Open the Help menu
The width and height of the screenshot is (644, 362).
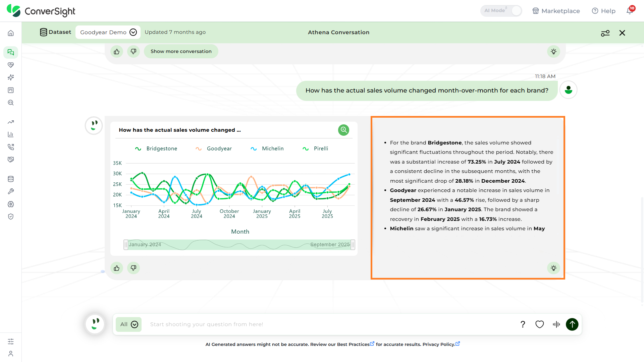(x=604, y=11)
